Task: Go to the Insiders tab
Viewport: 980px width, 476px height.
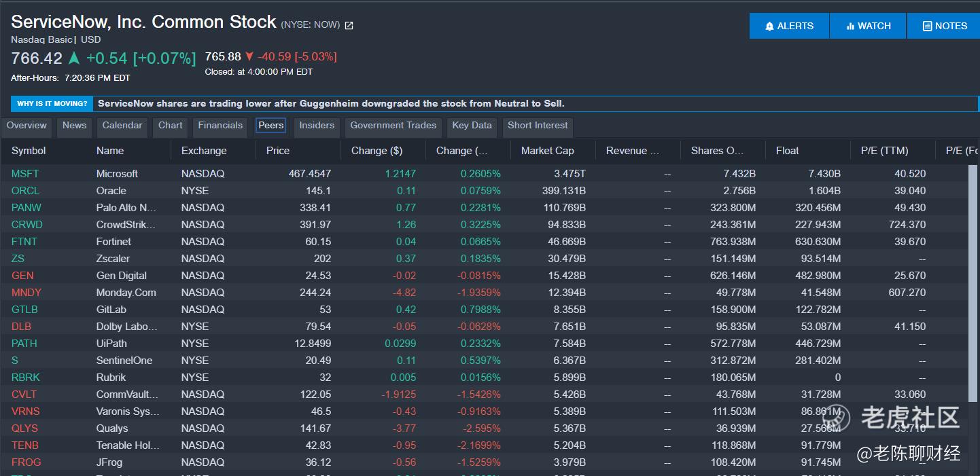Action: (x=317, y=126)
